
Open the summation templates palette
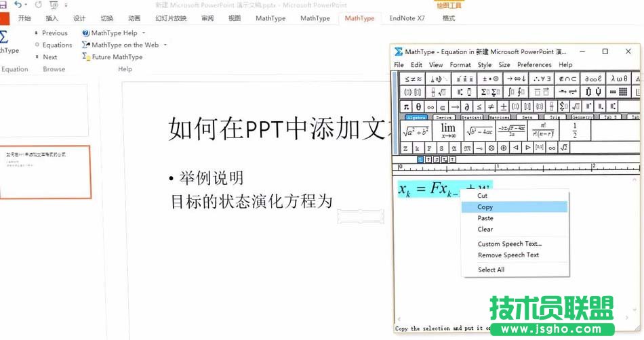pyautogui.click(x=490, y=92)
